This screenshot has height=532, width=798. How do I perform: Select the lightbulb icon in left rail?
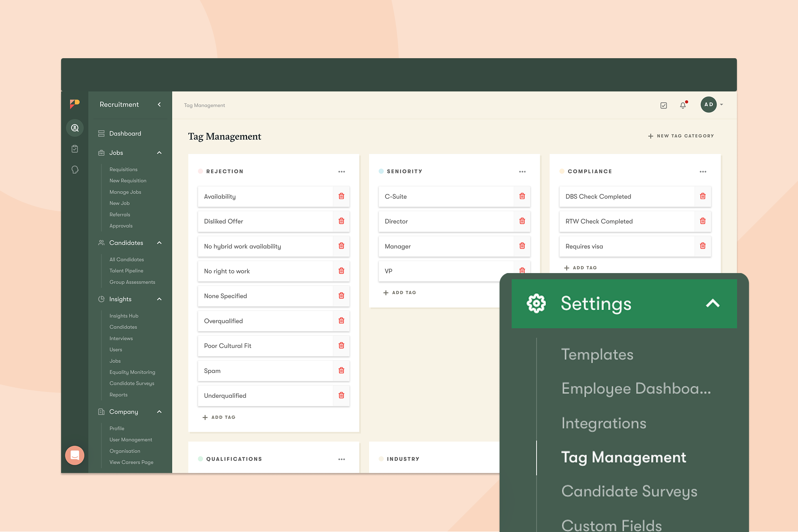75,170
